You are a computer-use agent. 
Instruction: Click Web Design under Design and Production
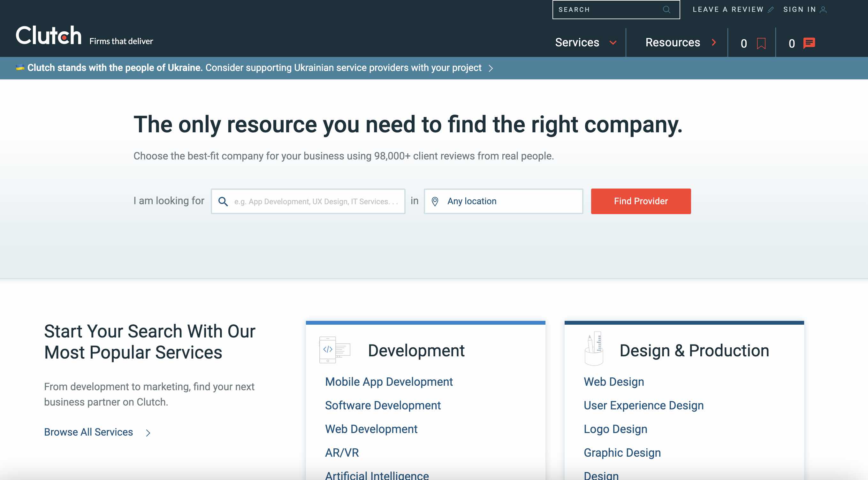pos(613,381)
